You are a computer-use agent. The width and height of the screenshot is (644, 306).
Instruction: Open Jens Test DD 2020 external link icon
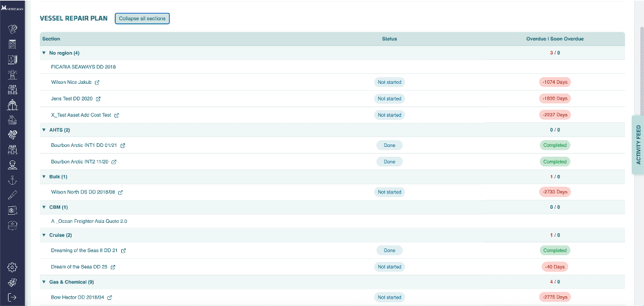98,99
